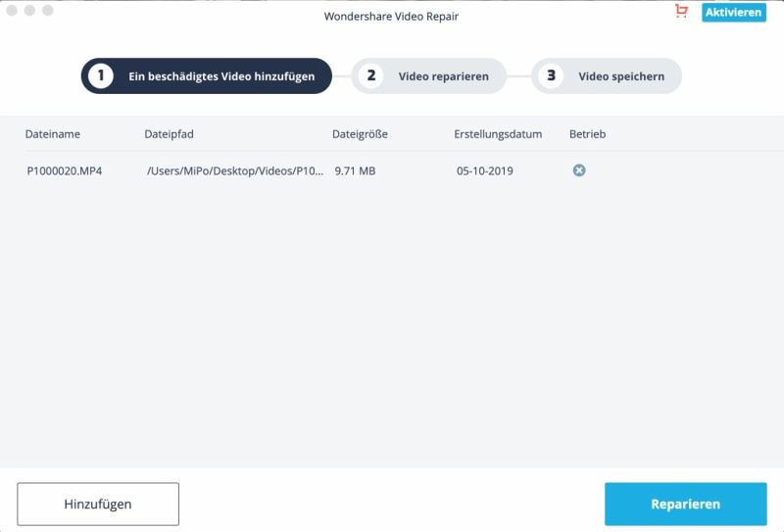Click the minimize window button
Viewport: 784px width, 532px height.
(30, 10)
